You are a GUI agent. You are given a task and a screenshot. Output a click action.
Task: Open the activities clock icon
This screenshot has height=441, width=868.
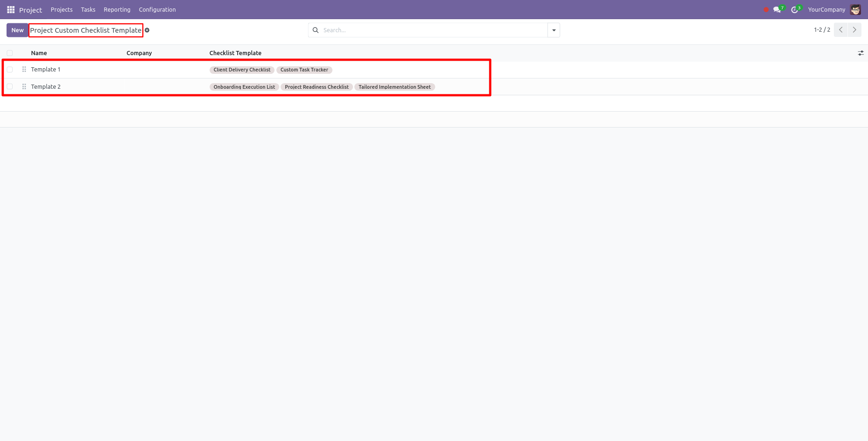tap(795, 9)
